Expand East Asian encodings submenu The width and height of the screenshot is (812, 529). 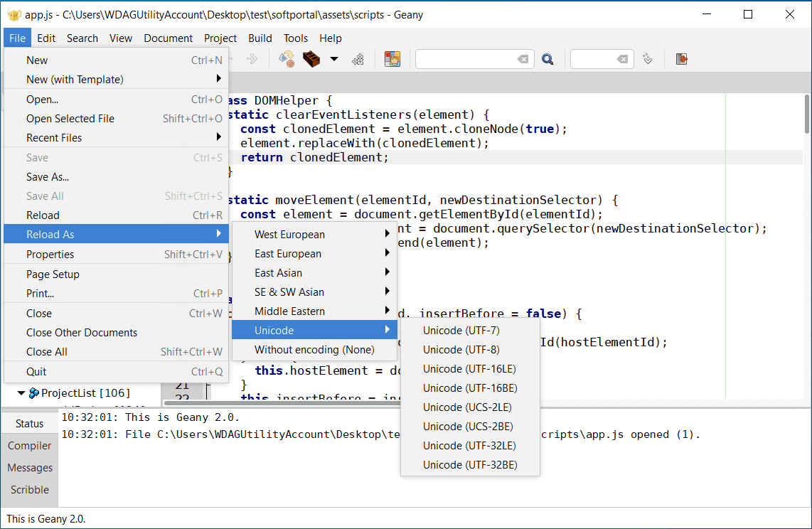click(x=314, y=273)
